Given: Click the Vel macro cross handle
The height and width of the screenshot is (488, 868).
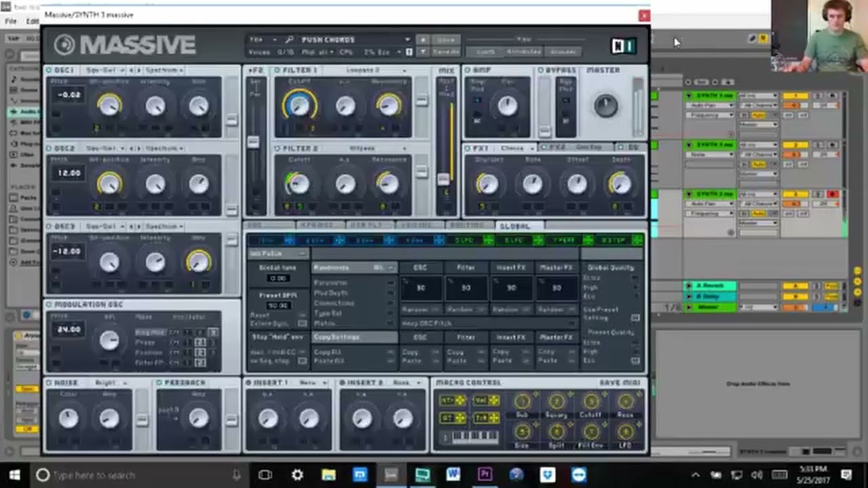Looking at the screenshot, I should pyautogui.click(x=493, y=401).
